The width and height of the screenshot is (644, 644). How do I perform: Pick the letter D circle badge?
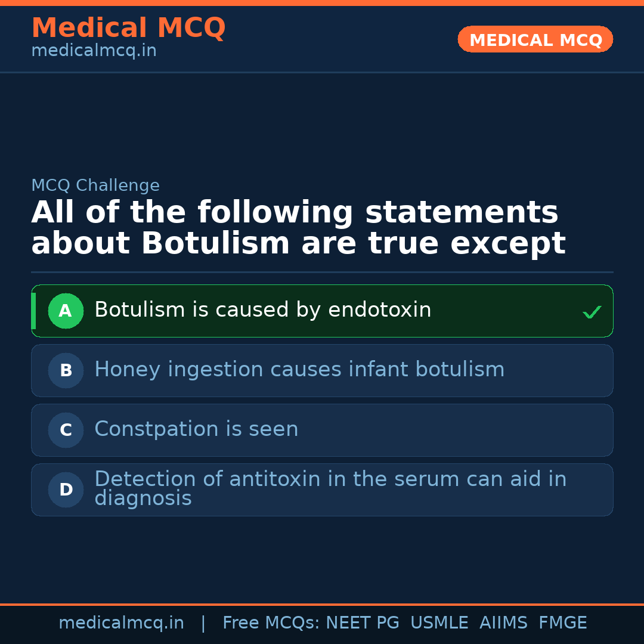[66, 490]
